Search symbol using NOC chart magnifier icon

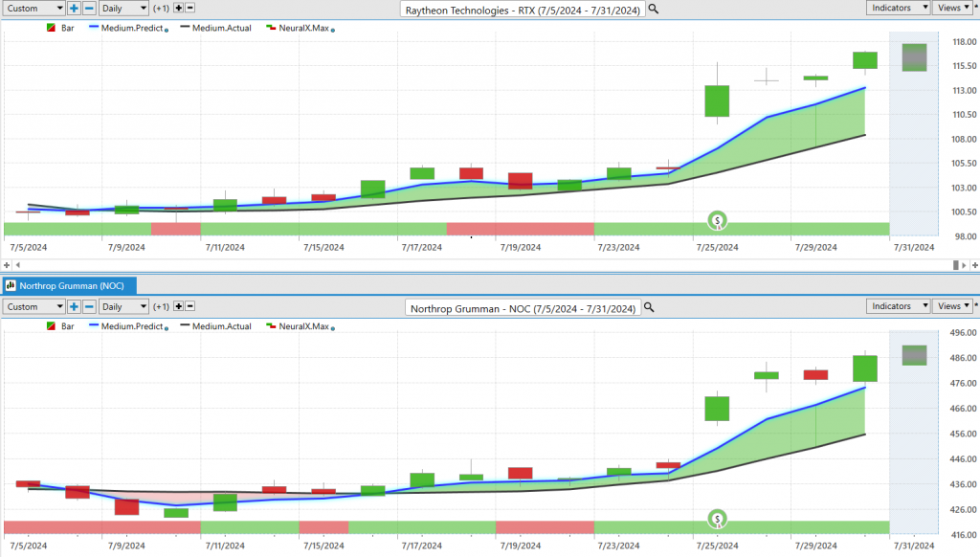click(x=649, y=307)
